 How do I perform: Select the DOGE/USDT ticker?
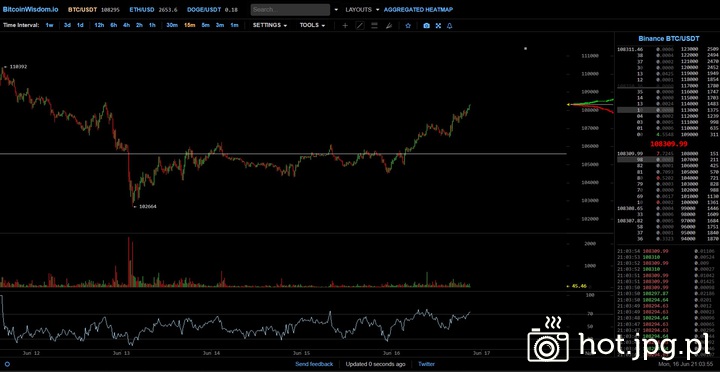click(213, 10)
